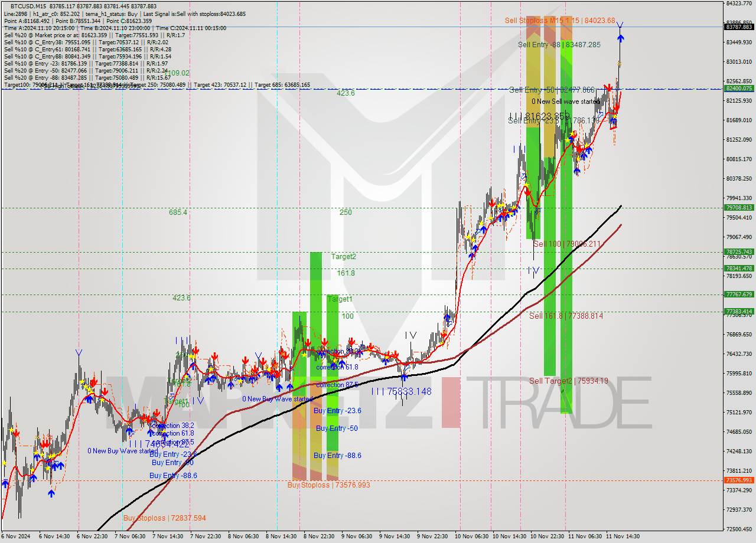
Task: Click price axis value 75121.970
Action: pyautogui.click(x=739, y=413)
